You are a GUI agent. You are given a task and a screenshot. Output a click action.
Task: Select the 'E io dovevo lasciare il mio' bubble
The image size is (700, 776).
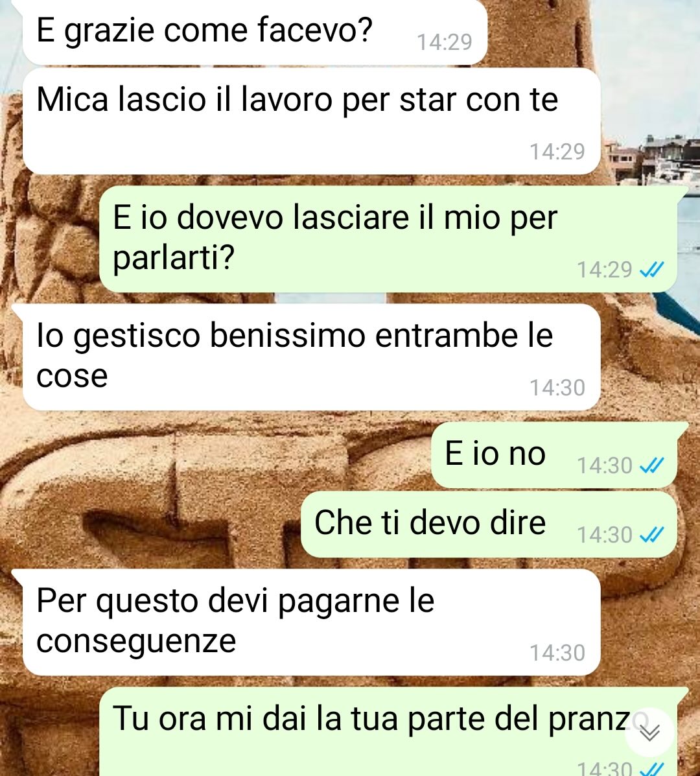click(x=388, y=239)
